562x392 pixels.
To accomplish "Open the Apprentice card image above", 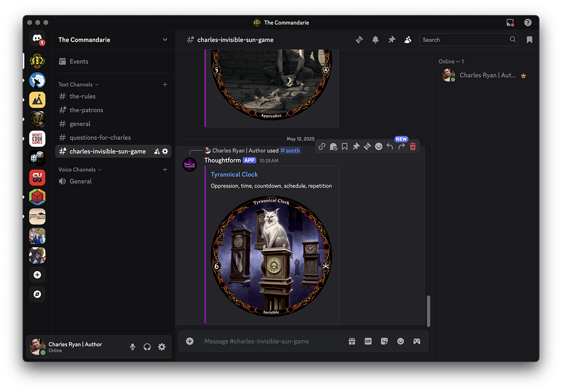I will click(x=271, y=85).
